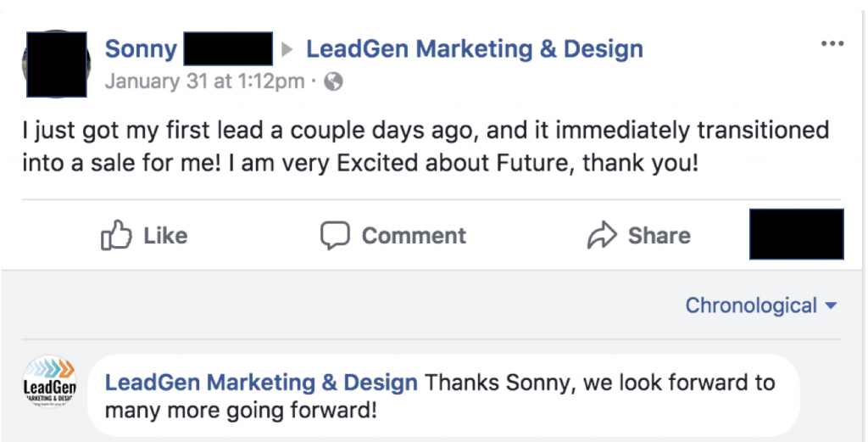
Task: Click the post text about first lead
Action: (424, 145)
